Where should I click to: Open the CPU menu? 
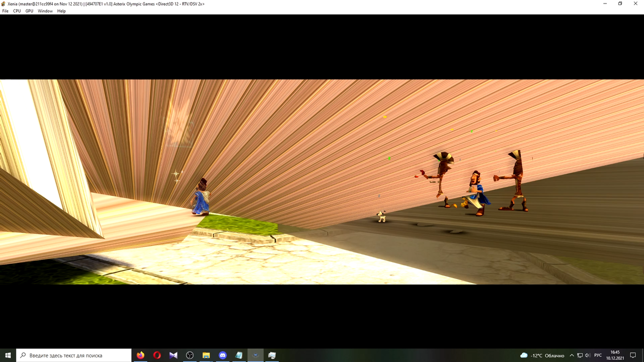click(x=17, y=11)
